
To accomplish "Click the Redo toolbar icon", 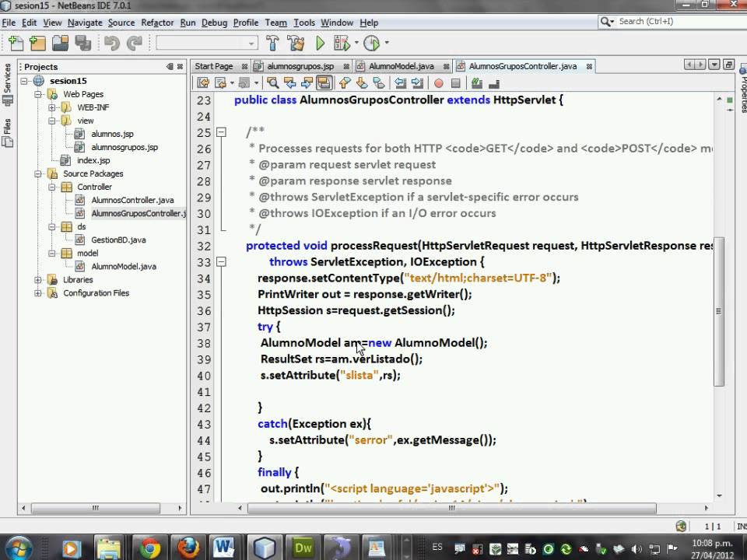I will click(135, 44).
